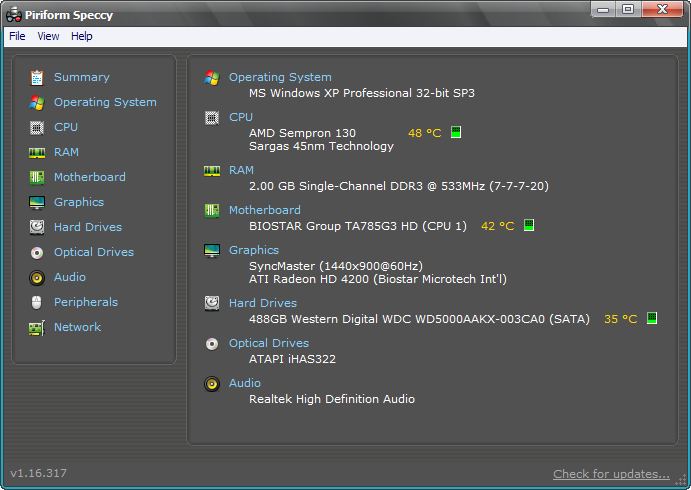Click the CPU chip icon in sidebar
This screenshot has width=691, height=490.
click(x=37, y=127)
